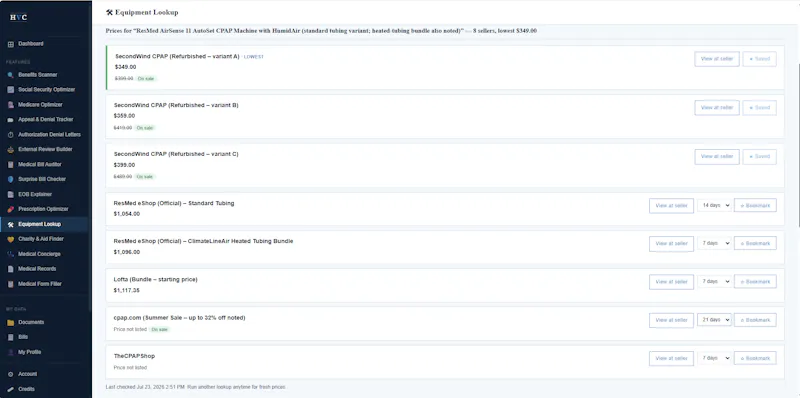View cpap.com Summer Sale at seller

(x=671, y=320)
